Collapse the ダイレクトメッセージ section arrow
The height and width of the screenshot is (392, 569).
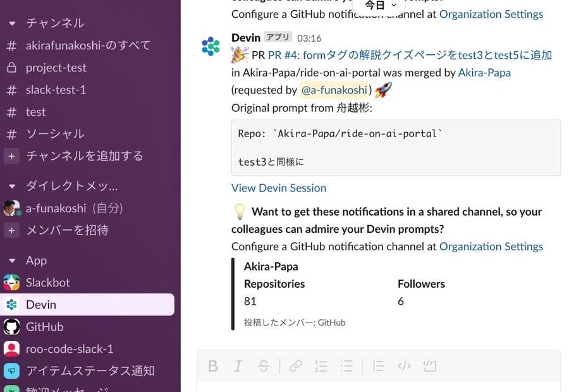pos(12,186)
